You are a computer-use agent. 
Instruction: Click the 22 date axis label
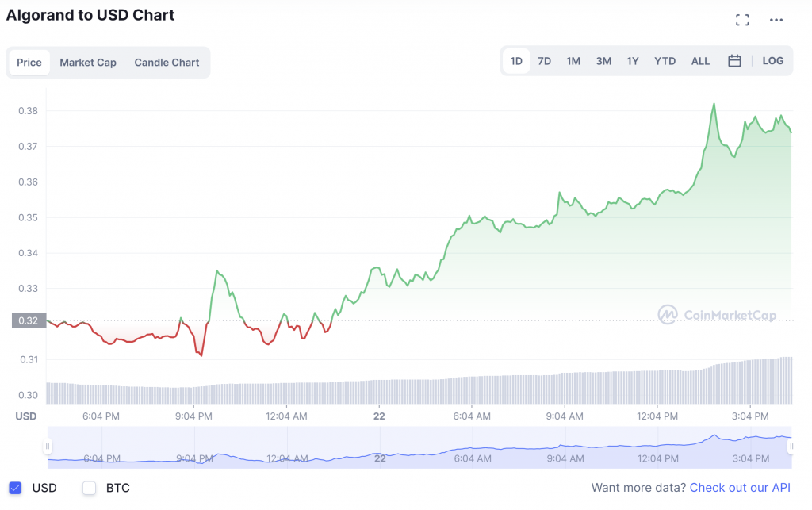379,416
